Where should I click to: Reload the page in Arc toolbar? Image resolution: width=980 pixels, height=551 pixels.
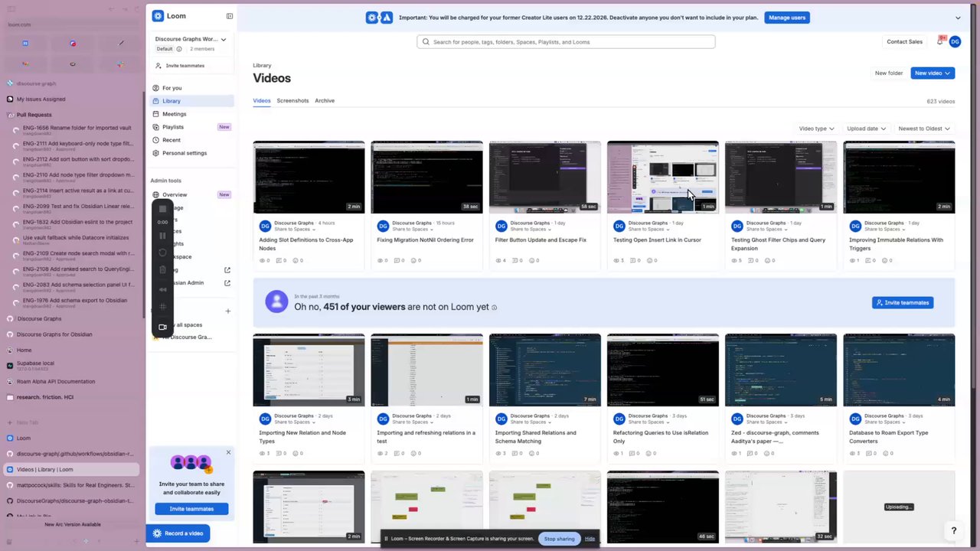137,9
